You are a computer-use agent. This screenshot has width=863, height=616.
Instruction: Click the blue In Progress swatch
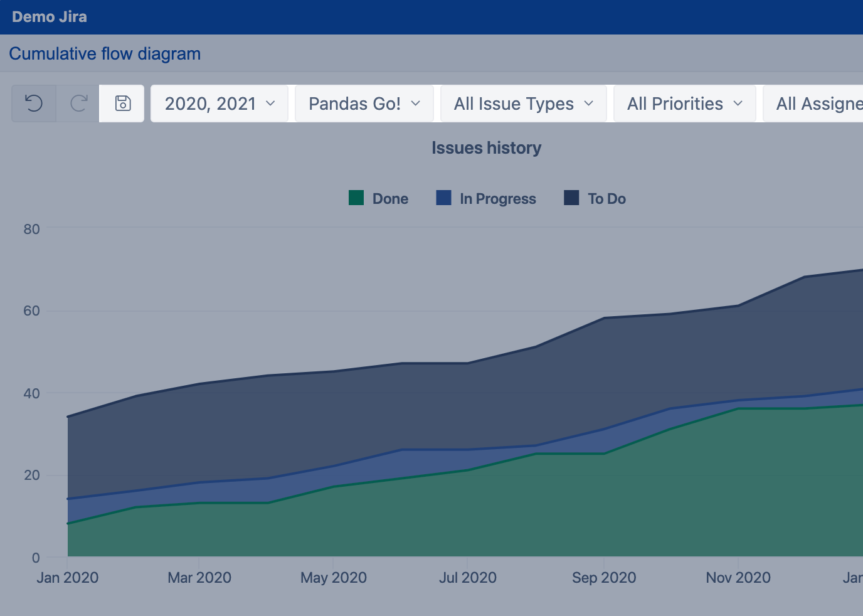[443, 198]
